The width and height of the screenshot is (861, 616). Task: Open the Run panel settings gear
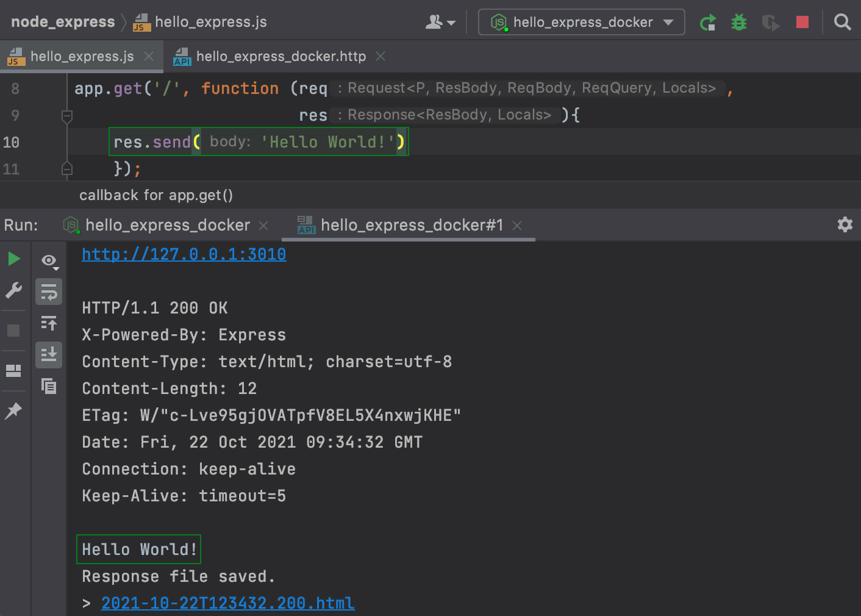(x=845, y=224)
